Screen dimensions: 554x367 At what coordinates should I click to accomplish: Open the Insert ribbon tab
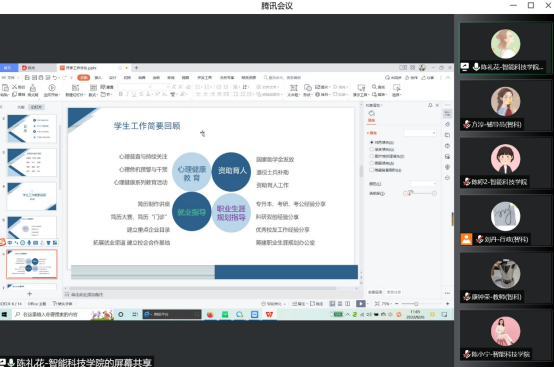(x=98, y=77)
